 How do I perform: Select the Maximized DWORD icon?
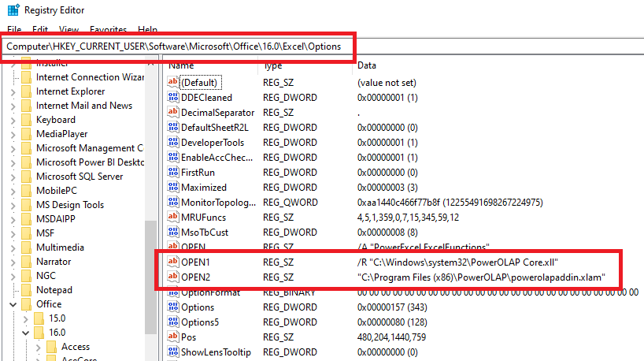coord(173,187)
